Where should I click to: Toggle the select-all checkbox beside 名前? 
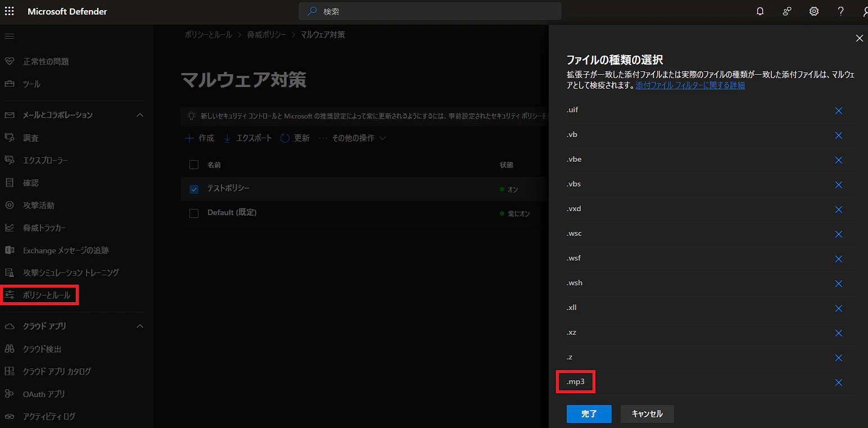coord(194,165)
